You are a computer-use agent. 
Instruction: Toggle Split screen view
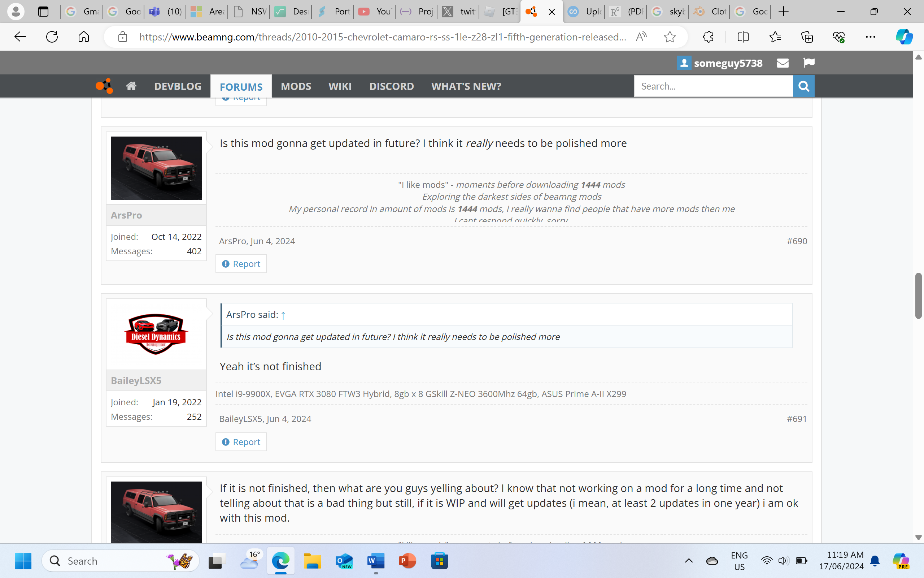pyautogui.click(x=743, y=37)
